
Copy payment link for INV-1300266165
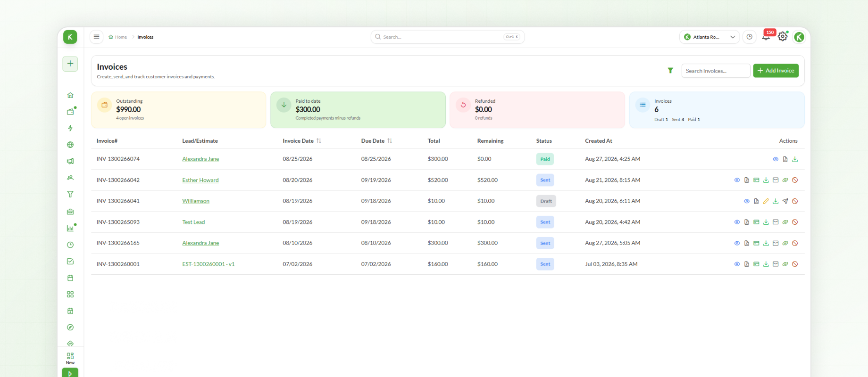click(785, 243)
